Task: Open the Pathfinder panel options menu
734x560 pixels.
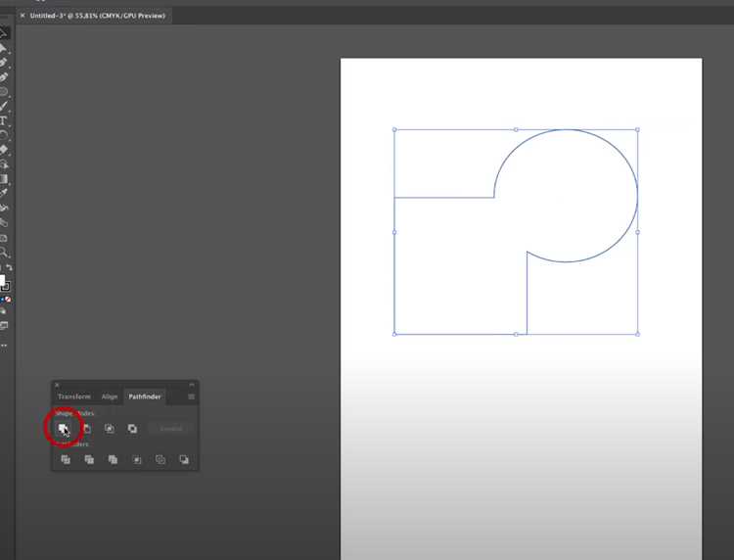Action: [x=191, y=397]
